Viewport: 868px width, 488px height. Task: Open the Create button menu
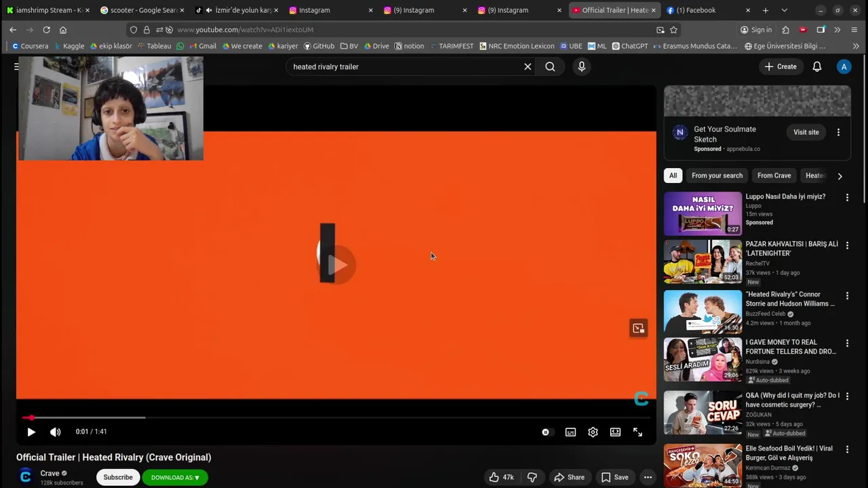click(x=781, y=66)
